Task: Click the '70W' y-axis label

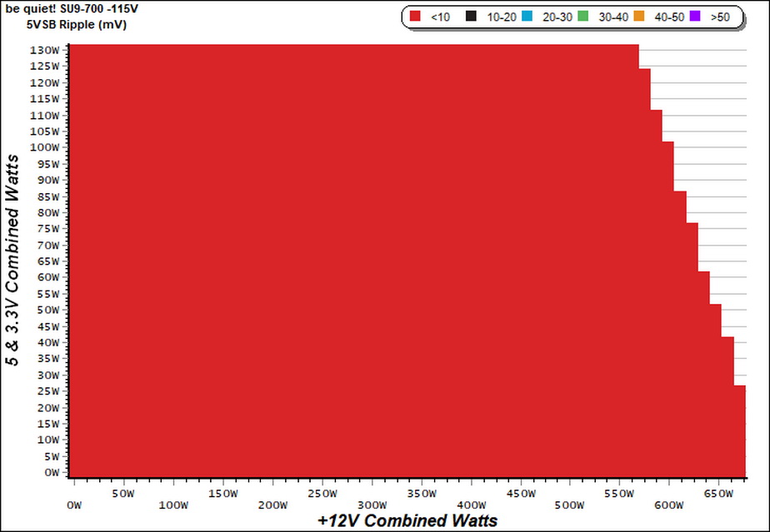Action: pyautogui.click(x=48, y=245)
